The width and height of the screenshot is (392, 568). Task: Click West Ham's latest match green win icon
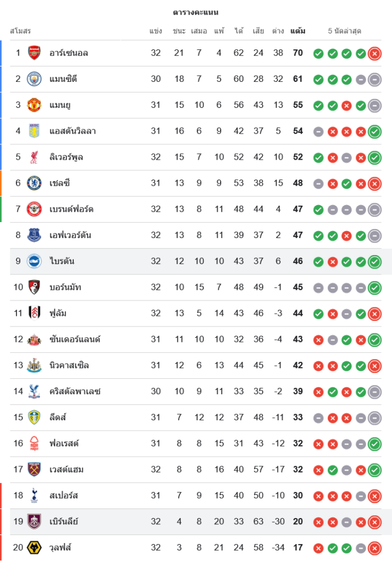tap(374, 470)
